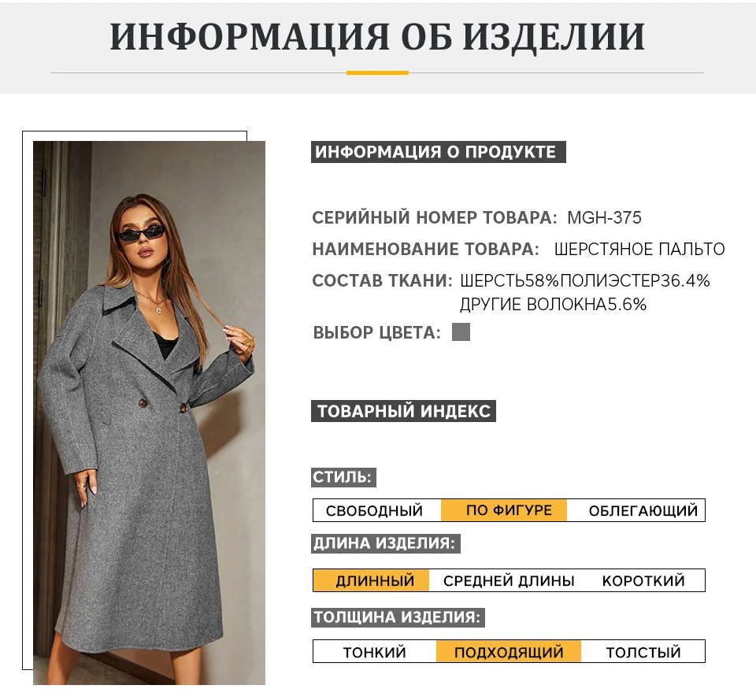Choose the ОБЛЕГАЮЩИЙ style option
The width and height of the screenshot is (756, 700).
(643, 510)
